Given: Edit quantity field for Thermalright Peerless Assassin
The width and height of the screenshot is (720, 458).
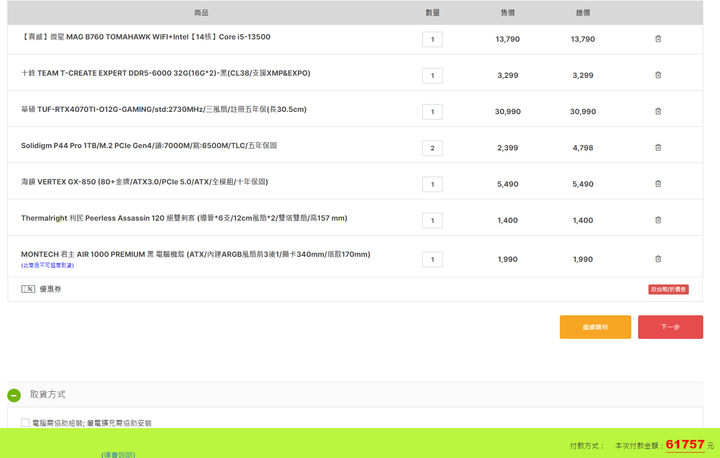Looking at the screenshot, I should point(432,221).
